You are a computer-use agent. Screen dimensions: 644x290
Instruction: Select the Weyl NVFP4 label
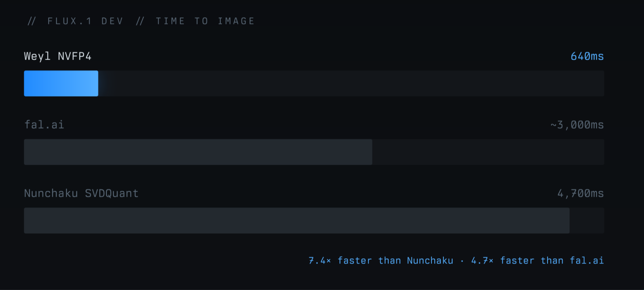[58, 56]
